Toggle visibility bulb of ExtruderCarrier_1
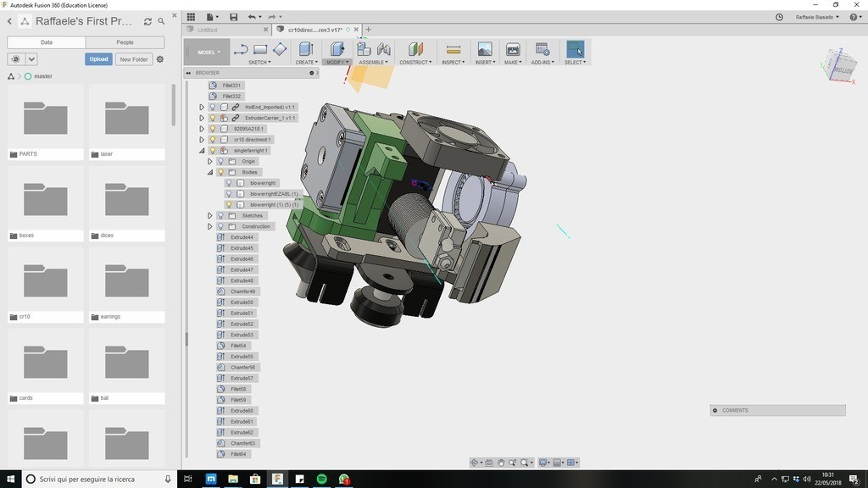Viewport: 868px width, 488px height. tap(213, 118)
